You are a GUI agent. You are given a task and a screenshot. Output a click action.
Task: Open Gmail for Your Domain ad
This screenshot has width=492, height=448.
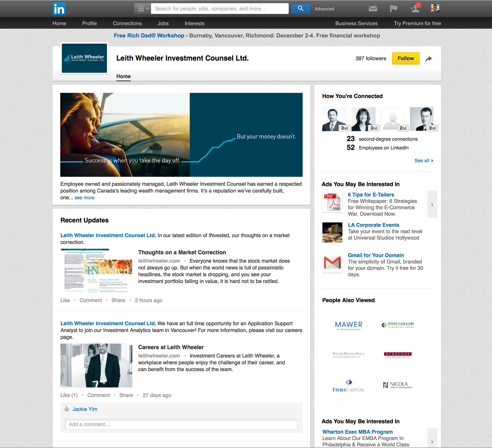coord(376,255)
